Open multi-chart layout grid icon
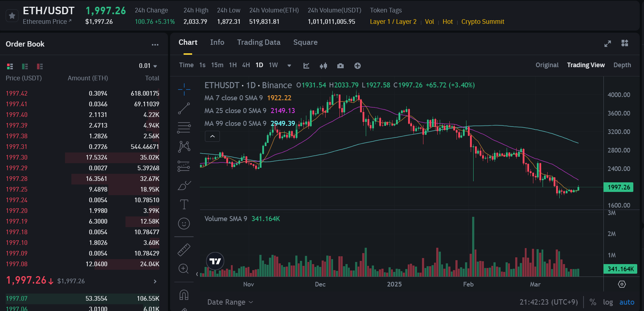This screenshot has width=644, height=311. tap(625, 43)
